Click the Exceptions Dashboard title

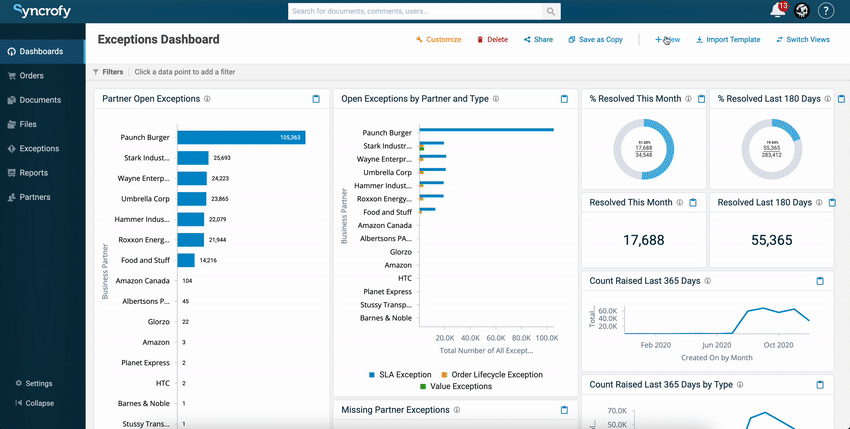[x=158, y=40]
